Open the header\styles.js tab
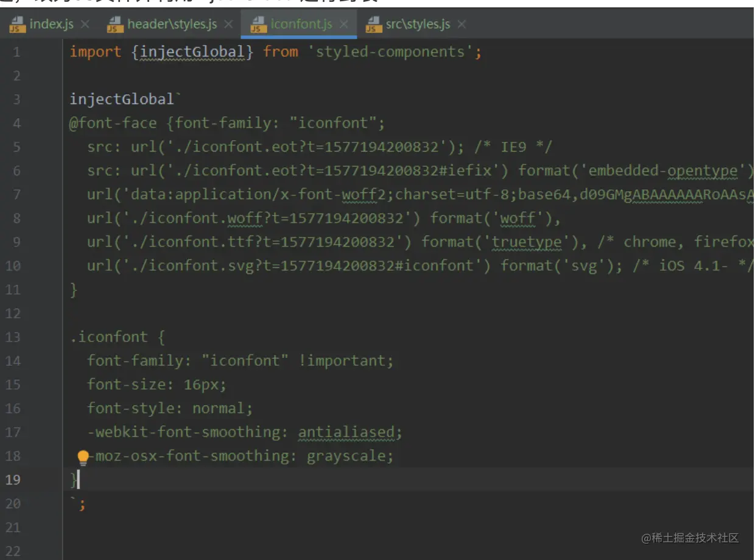The image size is (755, 560). click(172, 24)
